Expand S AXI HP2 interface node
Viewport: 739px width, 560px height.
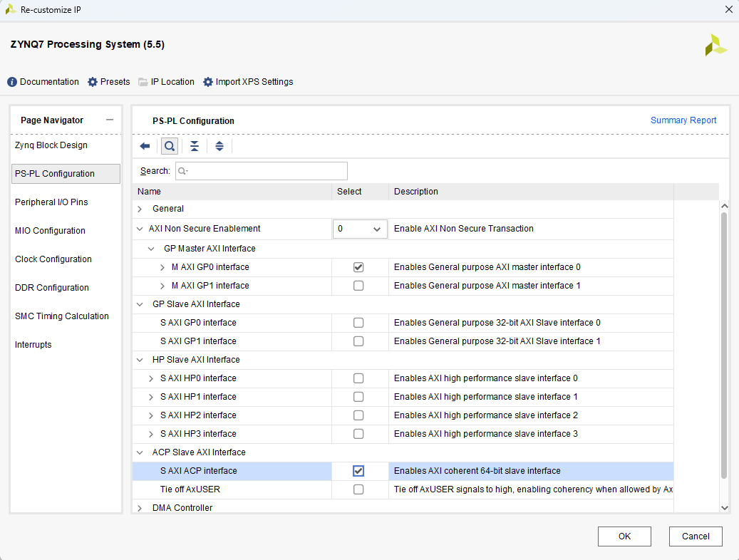pyautogui.click(x=151, y=415)
